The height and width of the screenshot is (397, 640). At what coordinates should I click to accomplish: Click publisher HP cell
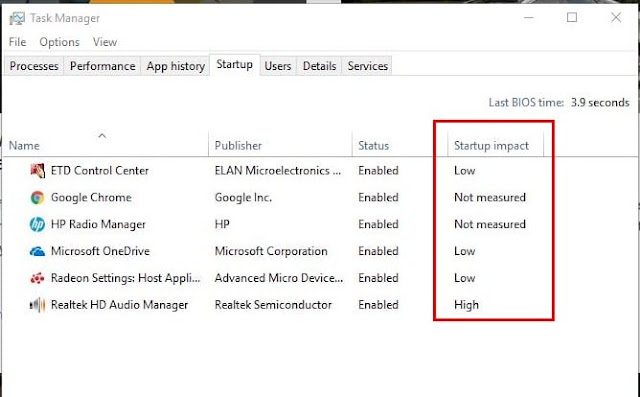click(x=222, y=224)
